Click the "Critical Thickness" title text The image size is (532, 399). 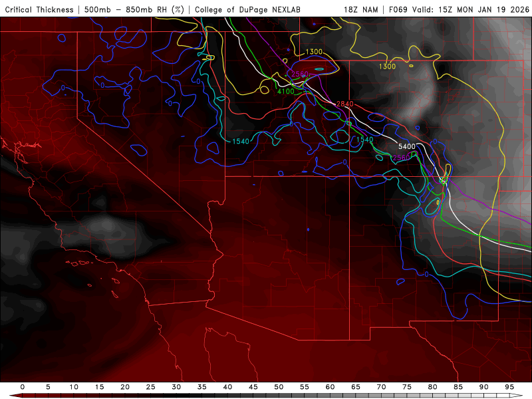tap(39, 9)
